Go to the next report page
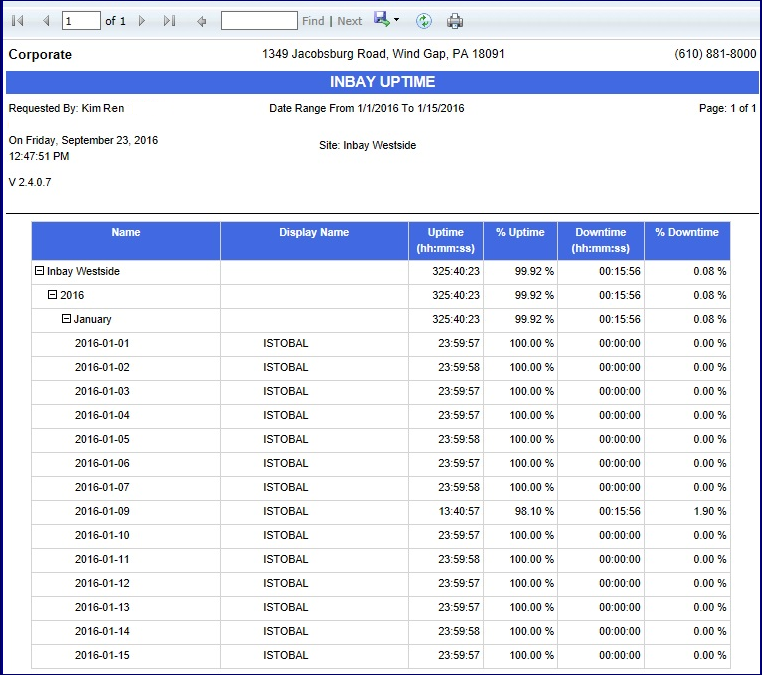The width and height of the screenshot is (762, 675). coord(142,21)
